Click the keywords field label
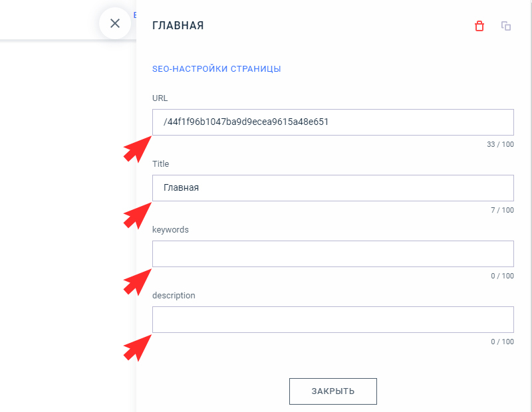The height and width of the screenshot is (412, 532). point(170,229)
